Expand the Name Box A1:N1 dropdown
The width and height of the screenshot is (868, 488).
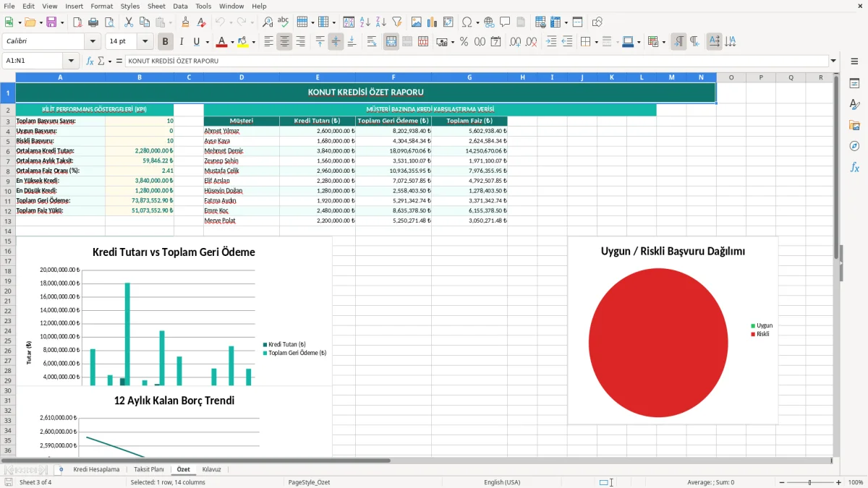pos(71,61)
